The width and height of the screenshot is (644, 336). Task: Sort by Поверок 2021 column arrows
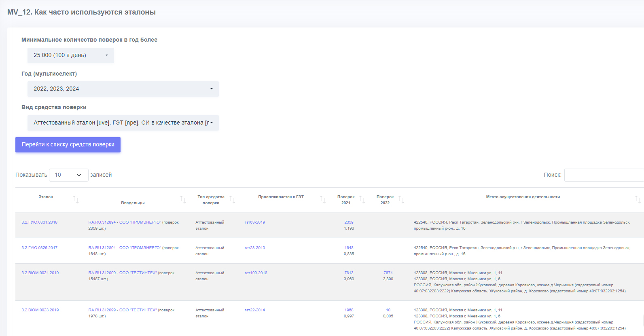[x=362, y=199]
